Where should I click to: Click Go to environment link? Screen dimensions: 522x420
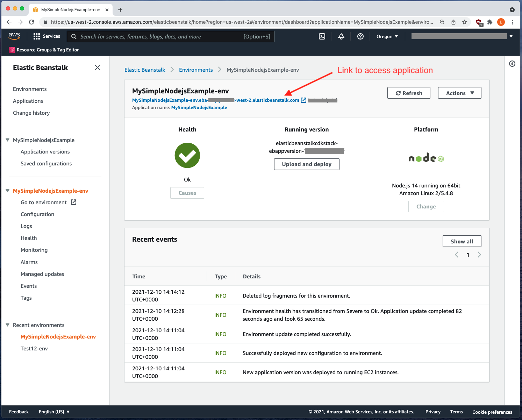click(48, 202)
